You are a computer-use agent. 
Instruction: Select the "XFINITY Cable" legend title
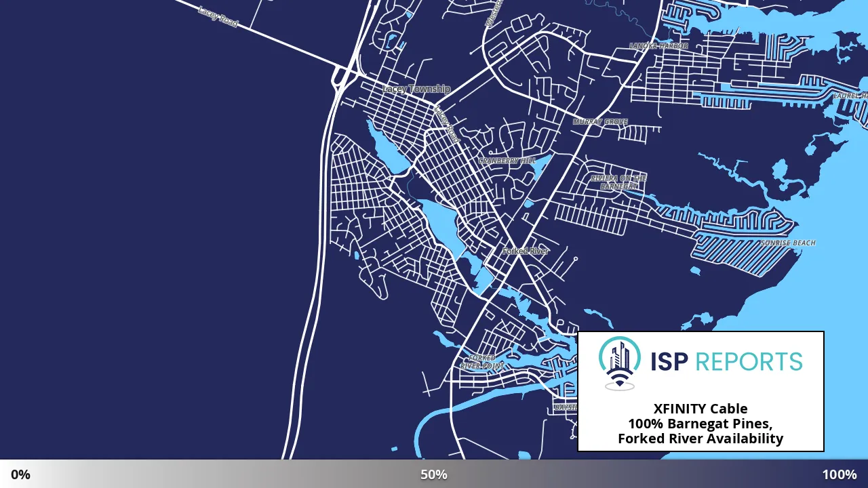[x=701, y=409]
